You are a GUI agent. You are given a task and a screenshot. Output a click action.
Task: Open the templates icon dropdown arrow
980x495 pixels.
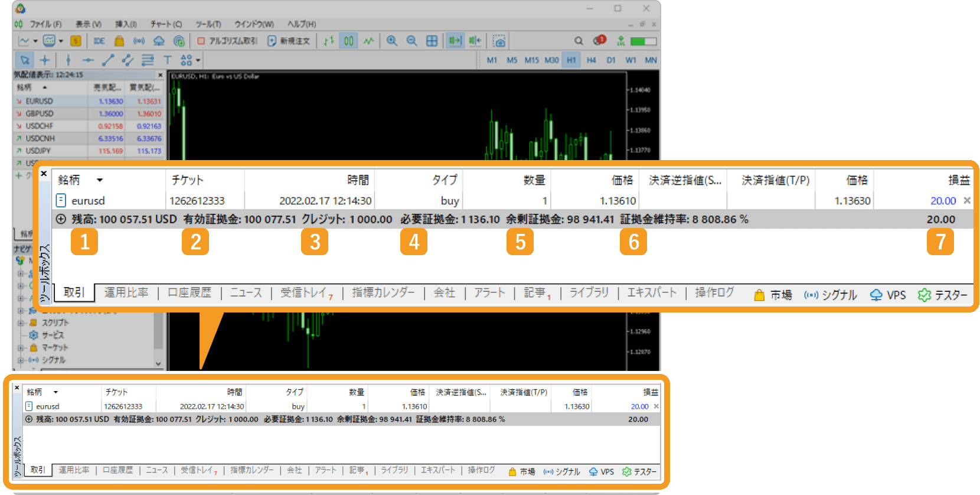[x=60, y=41]
